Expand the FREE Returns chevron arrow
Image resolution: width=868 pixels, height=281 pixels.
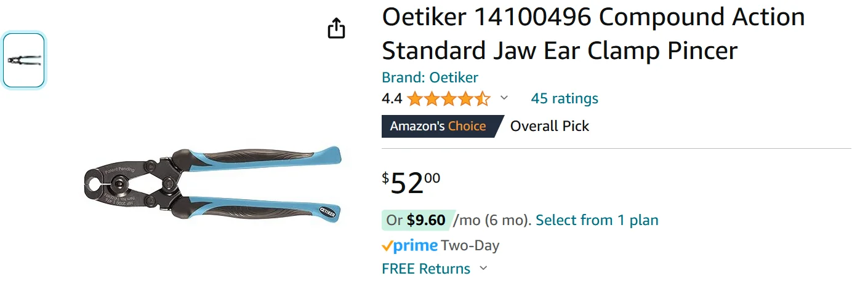[x=483, y=268]
